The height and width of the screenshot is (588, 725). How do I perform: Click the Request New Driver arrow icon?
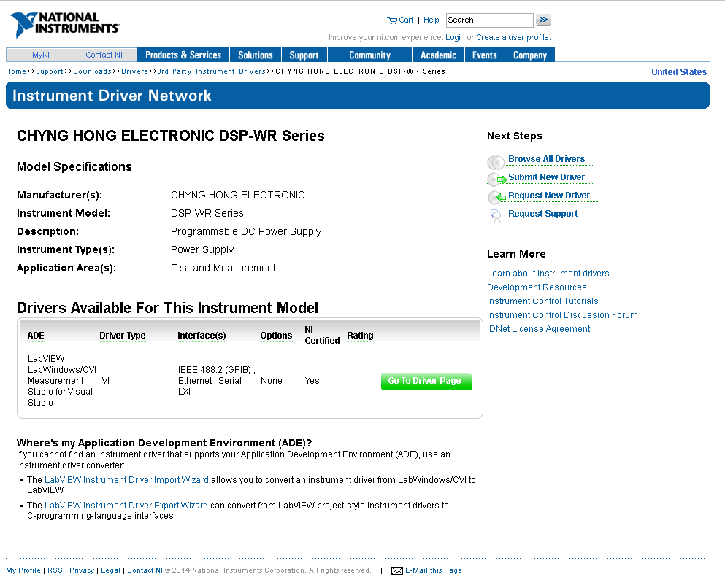pos(497,197)
